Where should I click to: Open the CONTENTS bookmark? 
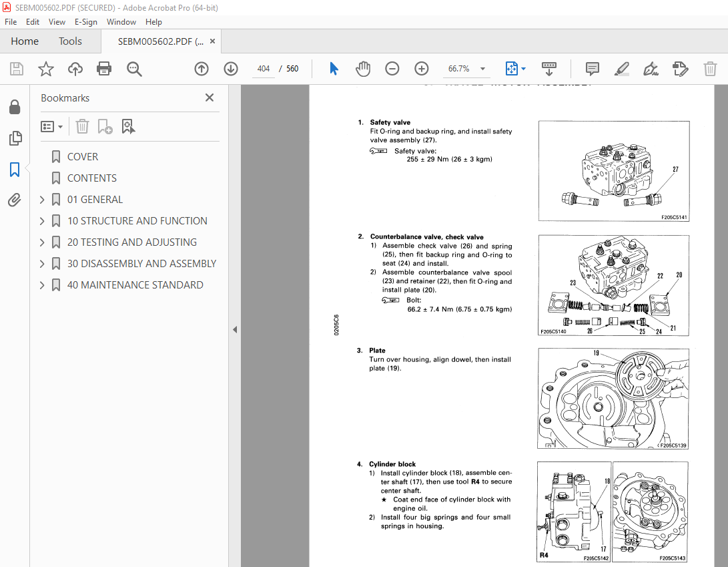92,178
